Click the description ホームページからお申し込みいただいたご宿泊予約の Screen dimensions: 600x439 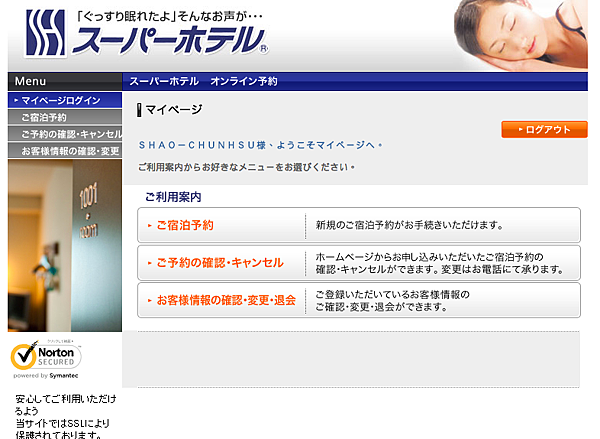pos(429,257)
